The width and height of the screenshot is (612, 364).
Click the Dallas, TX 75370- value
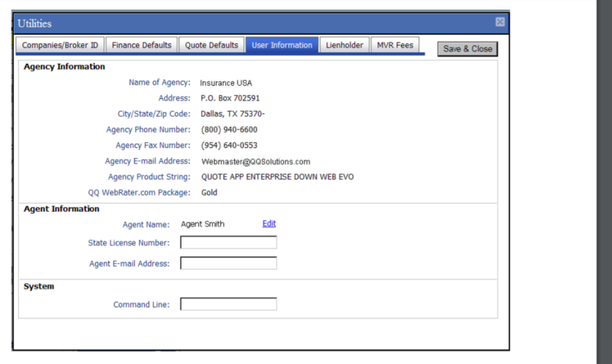click(233, 114)
